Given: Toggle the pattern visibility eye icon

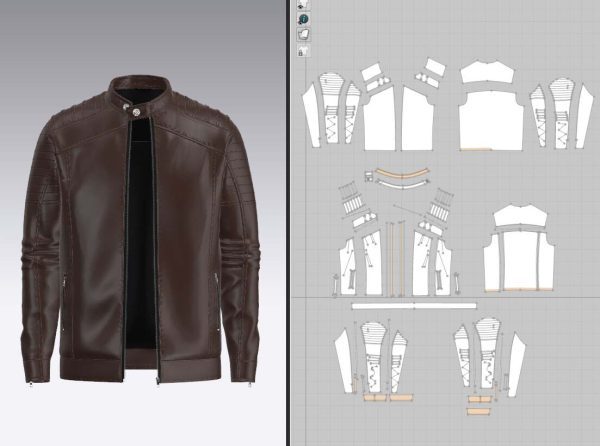Looking at the screenshot, I should (x=303, y=7).
